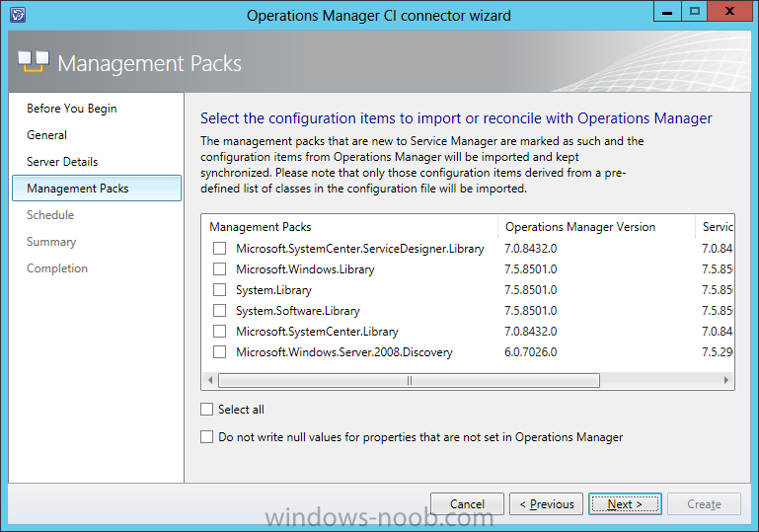Select the Microsoft.Windows.Library row name
This screenshot has height=532, width=759.
coord(305,269)
